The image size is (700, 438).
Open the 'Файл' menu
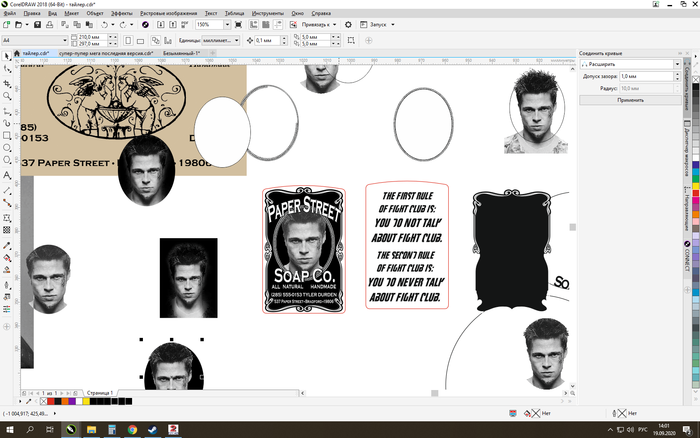[9, 13]
